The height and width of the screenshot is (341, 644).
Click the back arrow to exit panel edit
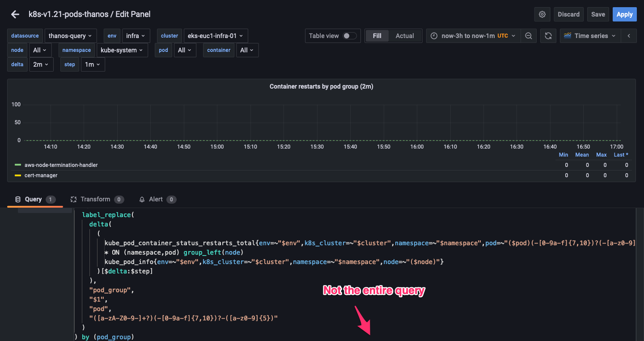[15, 14]
